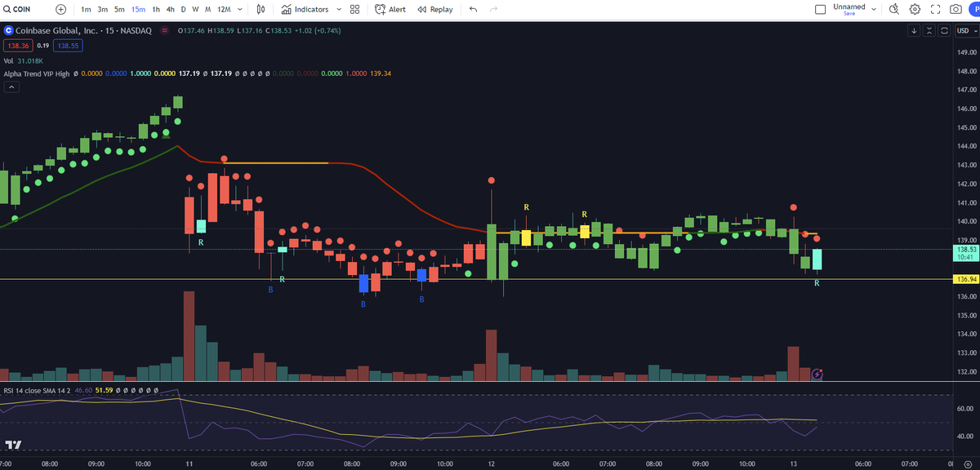980x470 pixels.
Task: Select the 3m timeframe
Action: (x=103, y=9)
